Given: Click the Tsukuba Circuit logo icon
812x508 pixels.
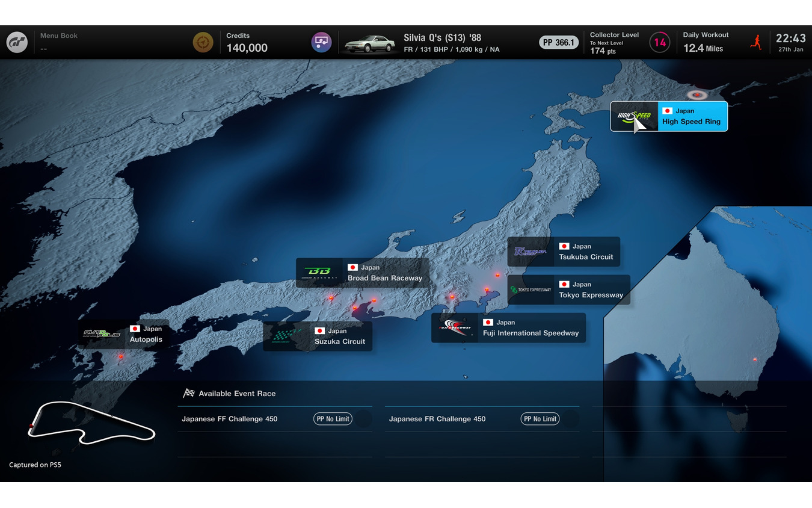Looking at the screenshot, I should 531,252.
